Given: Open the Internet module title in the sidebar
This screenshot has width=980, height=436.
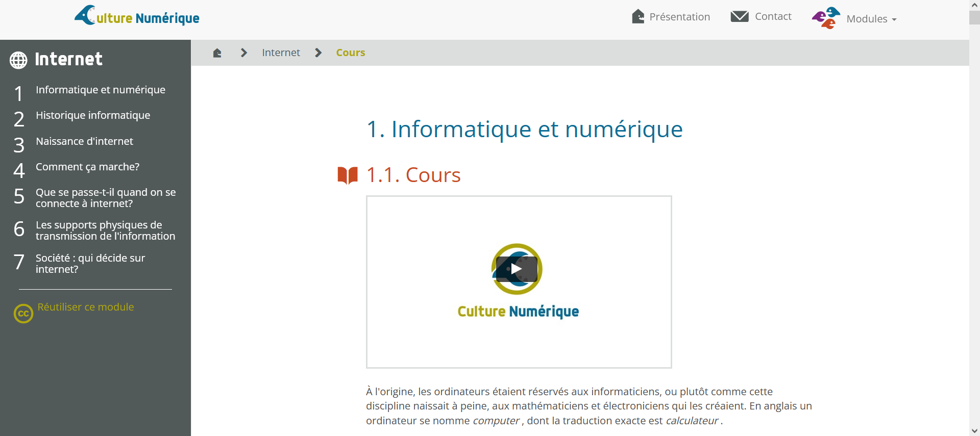Looking at the screenshot, I should pos(68,59).
